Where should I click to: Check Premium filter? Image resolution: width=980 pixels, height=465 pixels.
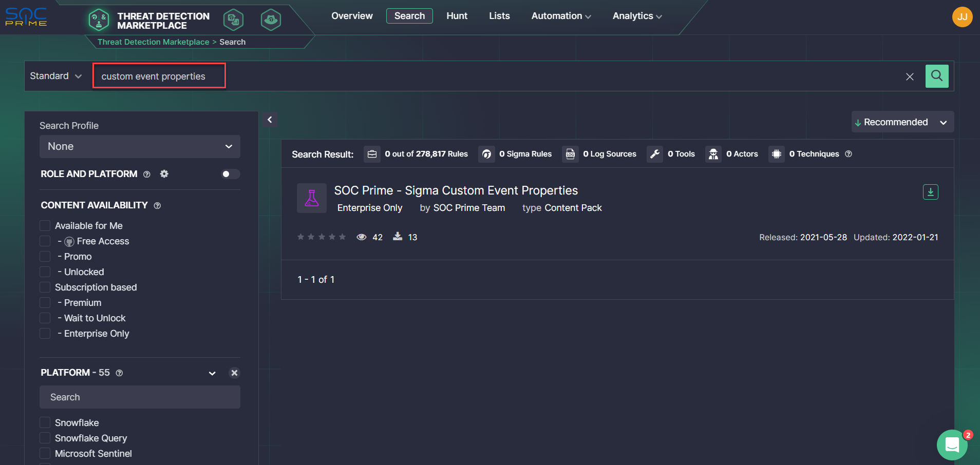click(45, 303)
